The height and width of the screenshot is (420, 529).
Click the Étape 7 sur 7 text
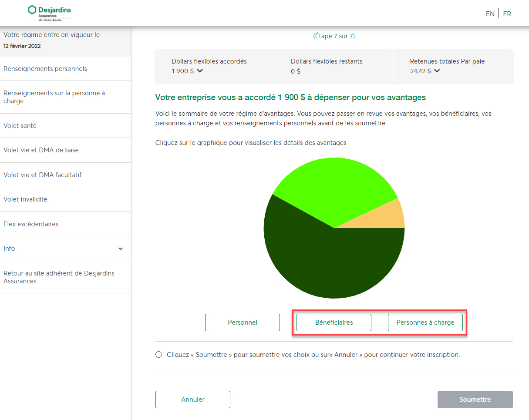(x=334, y=36)
